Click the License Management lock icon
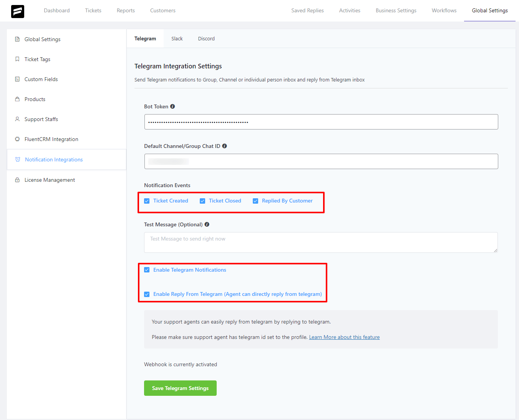 [x=17, y=180]
